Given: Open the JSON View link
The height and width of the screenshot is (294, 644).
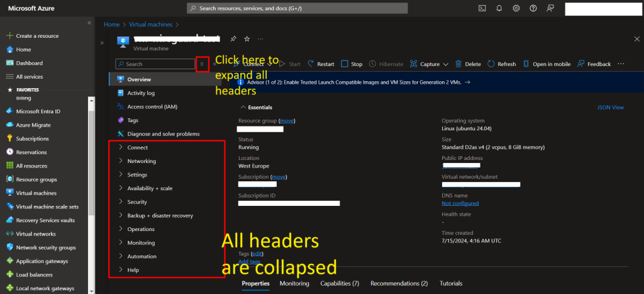Looking at the screenshot, I should click(x=610, y=108).
